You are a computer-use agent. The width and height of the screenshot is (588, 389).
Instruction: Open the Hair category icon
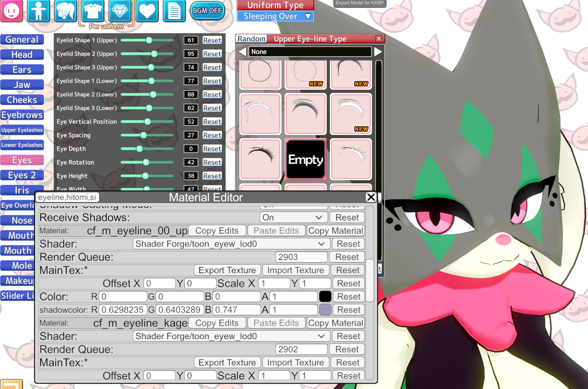click(x=66, y=11)
